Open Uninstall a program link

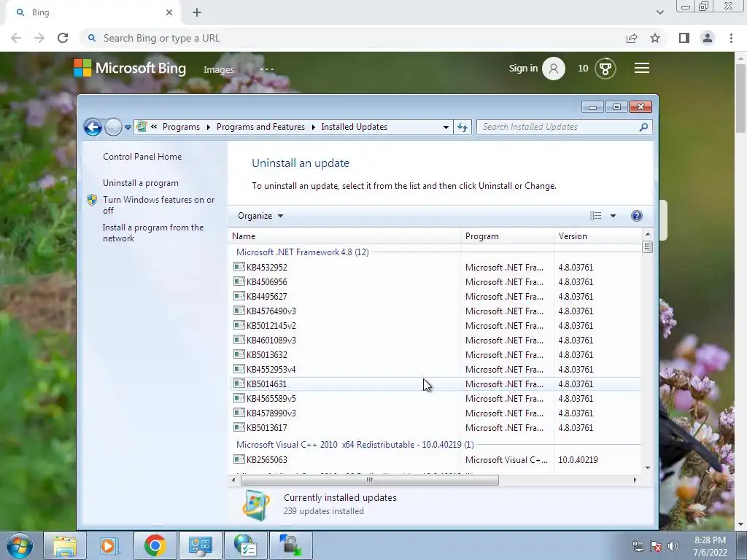(x=141, y=183)
